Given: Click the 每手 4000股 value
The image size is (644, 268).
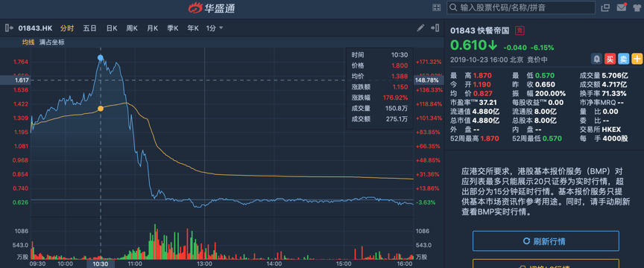Looking at the screenshot, I should click(615, 138).
